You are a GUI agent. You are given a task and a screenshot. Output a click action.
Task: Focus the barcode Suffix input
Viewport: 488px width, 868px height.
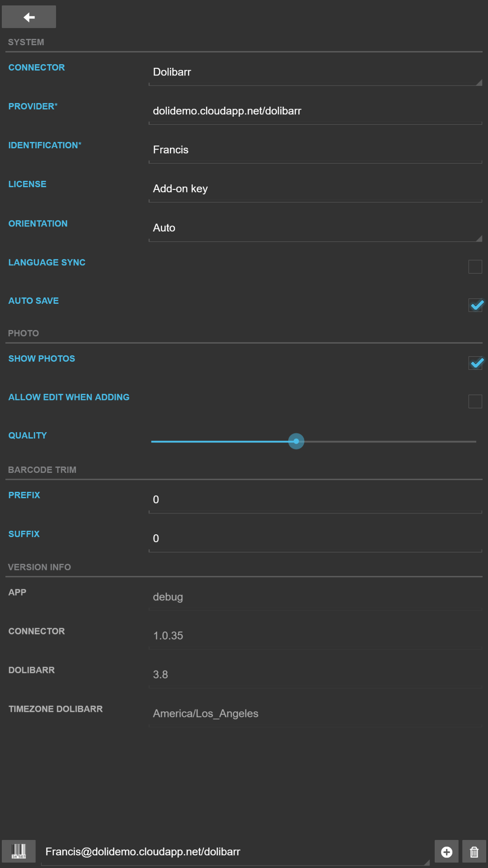(x=315, y=539)
